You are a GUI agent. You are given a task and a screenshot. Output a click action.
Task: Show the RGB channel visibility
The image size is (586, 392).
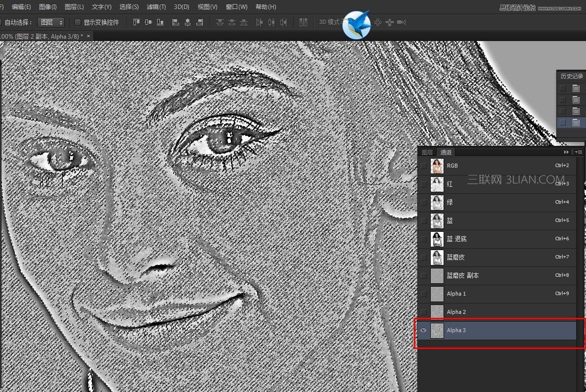tap(423, 166)
